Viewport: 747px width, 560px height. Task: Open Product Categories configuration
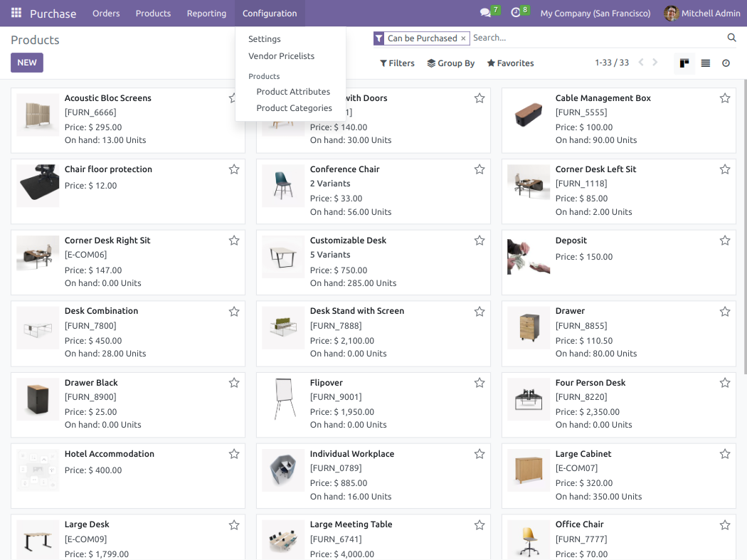[x=295, y=107]
